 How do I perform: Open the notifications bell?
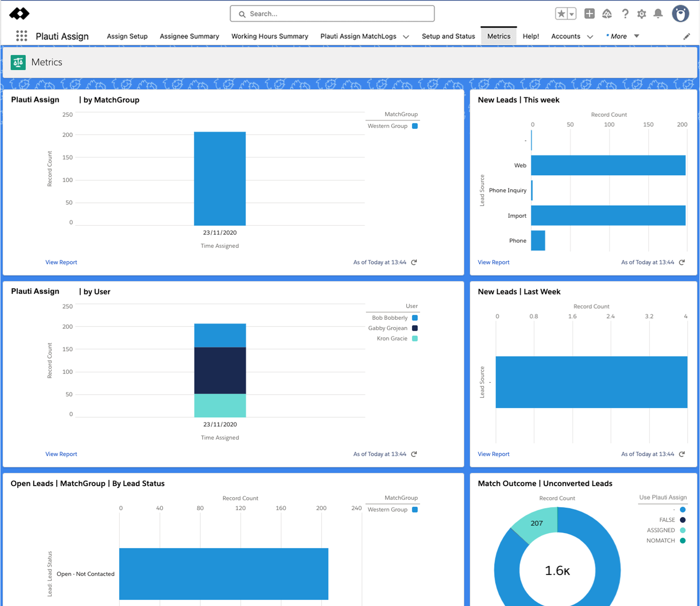pos(658,14)
